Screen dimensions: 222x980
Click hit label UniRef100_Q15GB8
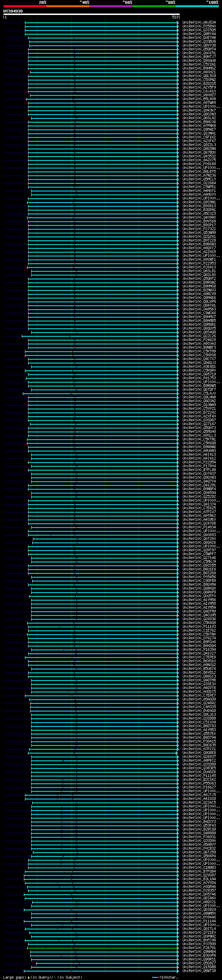pyautogui.click(x=199, y=967)
